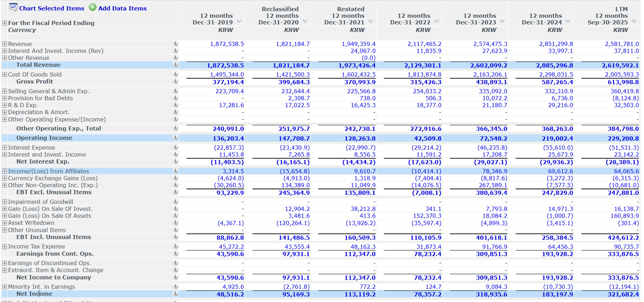Open the Dec-31-2021 column dropdown arrow
644x302 pixels.
(x=371, y=21)
